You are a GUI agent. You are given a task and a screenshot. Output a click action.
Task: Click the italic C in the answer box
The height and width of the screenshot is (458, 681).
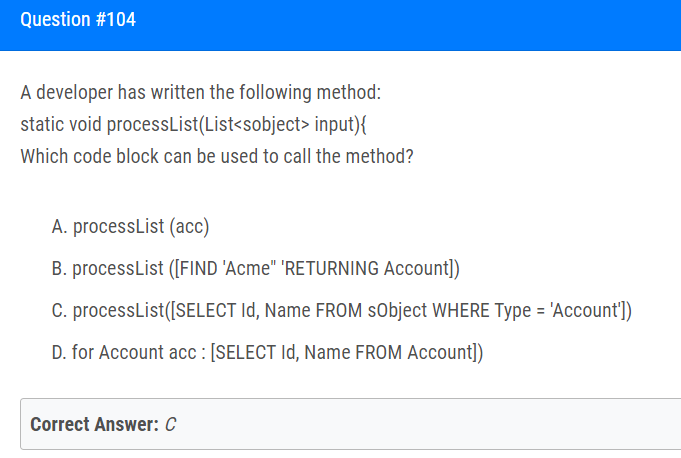point(170,424)
